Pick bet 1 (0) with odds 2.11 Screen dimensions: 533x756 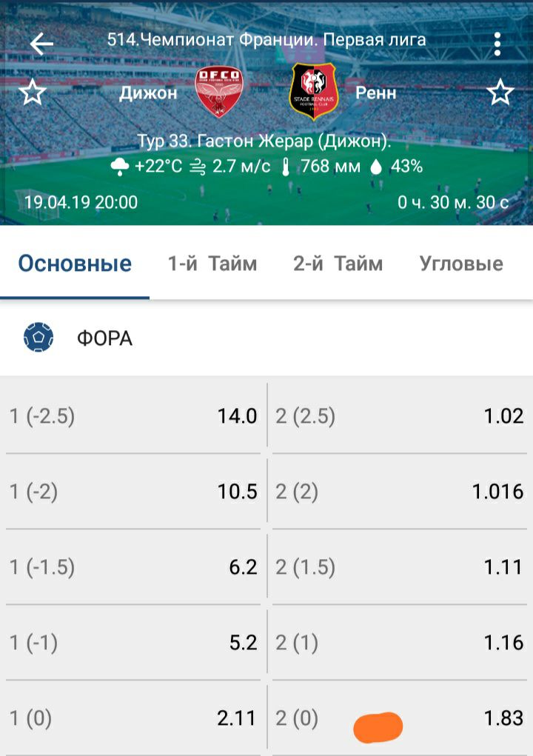(x=133, y=717)
